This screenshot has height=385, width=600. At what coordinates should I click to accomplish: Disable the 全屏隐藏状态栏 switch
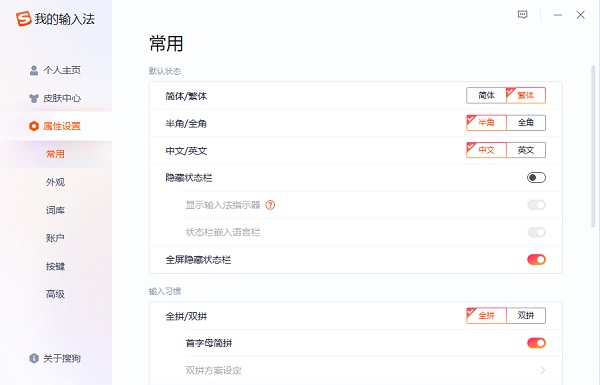pyautogui.click(x=536, y=259)
